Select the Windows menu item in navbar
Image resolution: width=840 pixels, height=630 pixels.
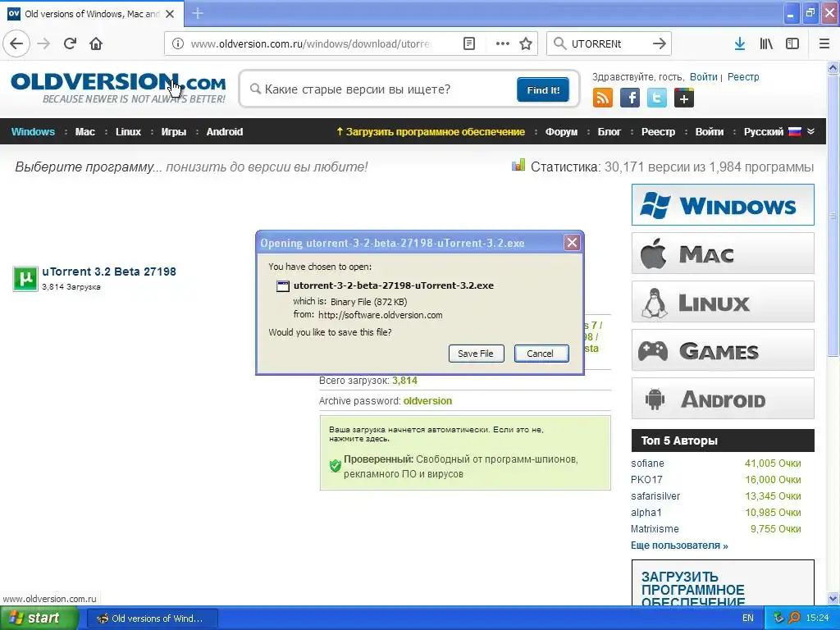[33, 132]
